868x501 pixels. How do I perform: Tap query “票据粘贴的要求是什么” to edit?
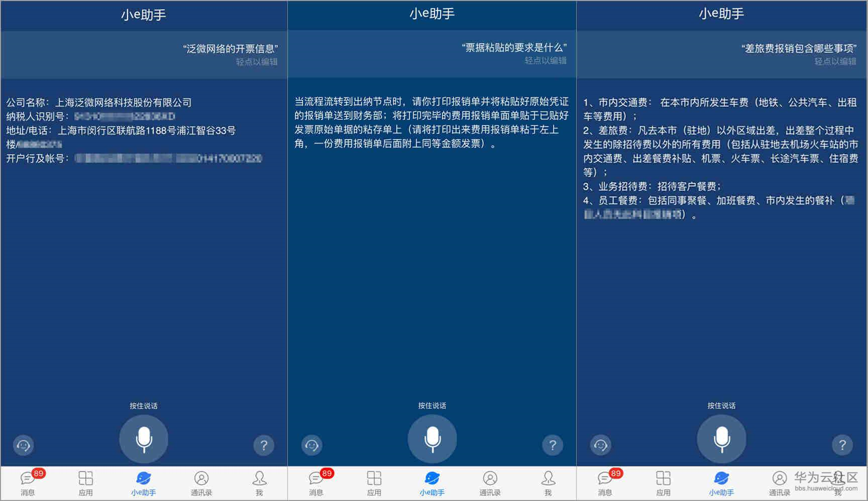pyautogui.click(x=514, y=48)
